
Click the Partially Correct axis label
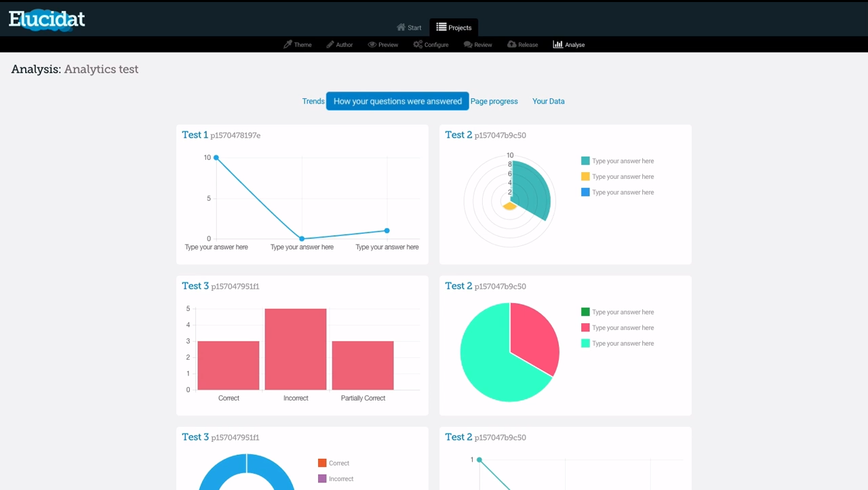pos(363,399)
